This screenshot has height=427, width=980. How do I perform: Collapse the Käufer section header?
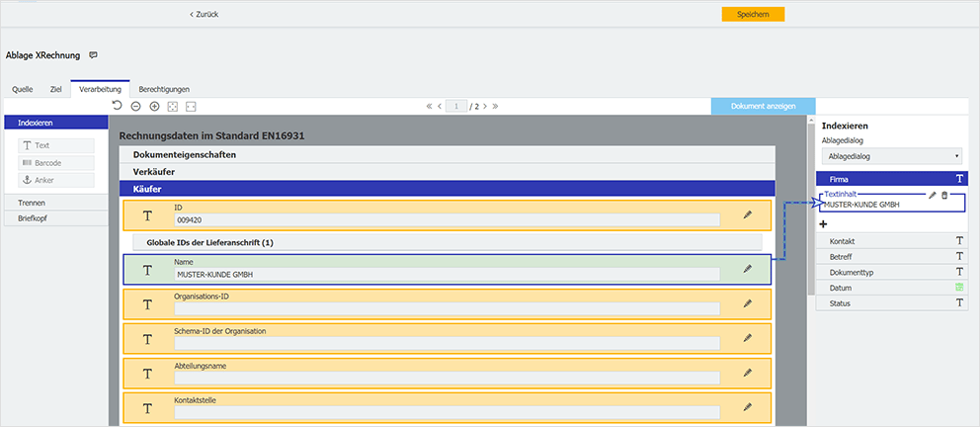[x=447, y=188]
